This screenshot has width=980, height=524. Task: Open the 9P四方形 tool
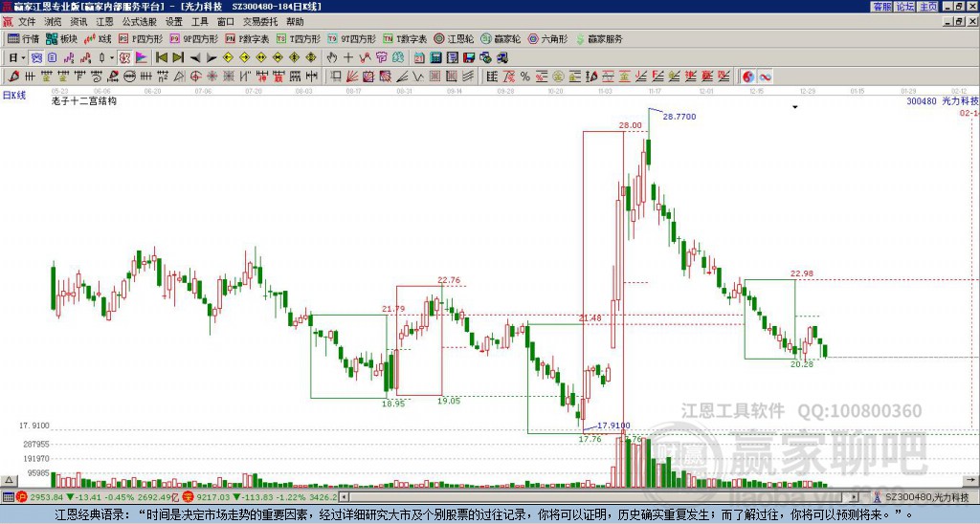coord(193,38)
